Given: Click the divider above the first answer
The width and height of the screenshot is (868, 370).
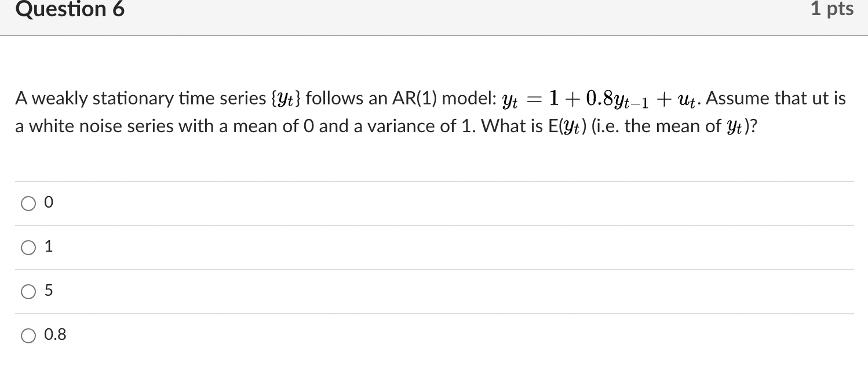Looking at the screenshot, I should [434, 182].
